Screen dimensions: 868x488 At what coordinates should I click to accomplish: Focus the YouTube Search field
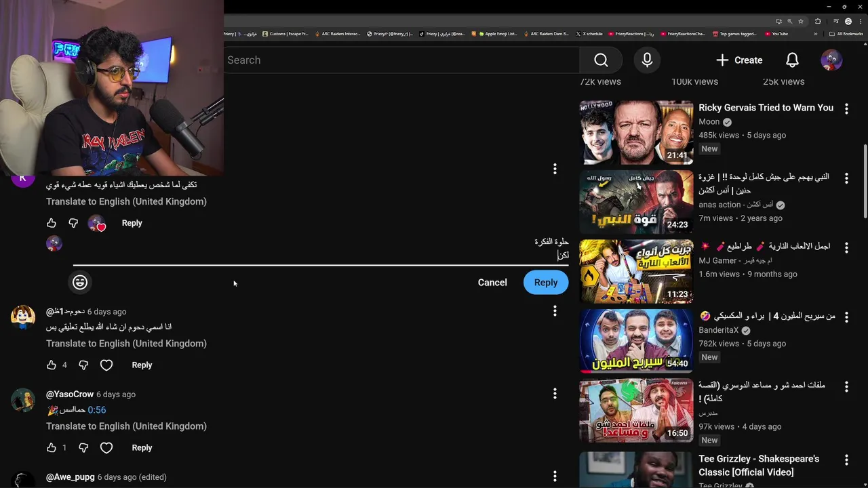tap(401, 60)
